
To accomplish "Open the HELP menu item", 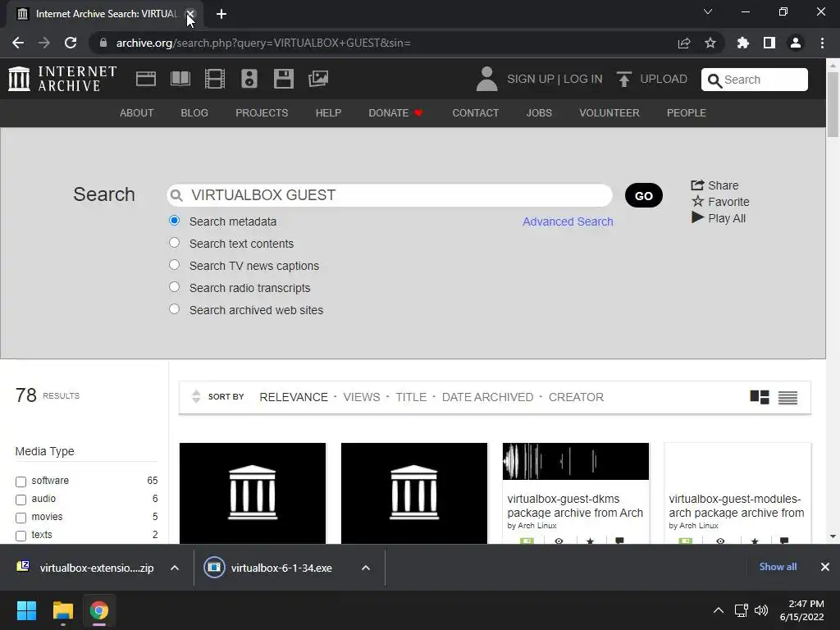I will (328, 113).
